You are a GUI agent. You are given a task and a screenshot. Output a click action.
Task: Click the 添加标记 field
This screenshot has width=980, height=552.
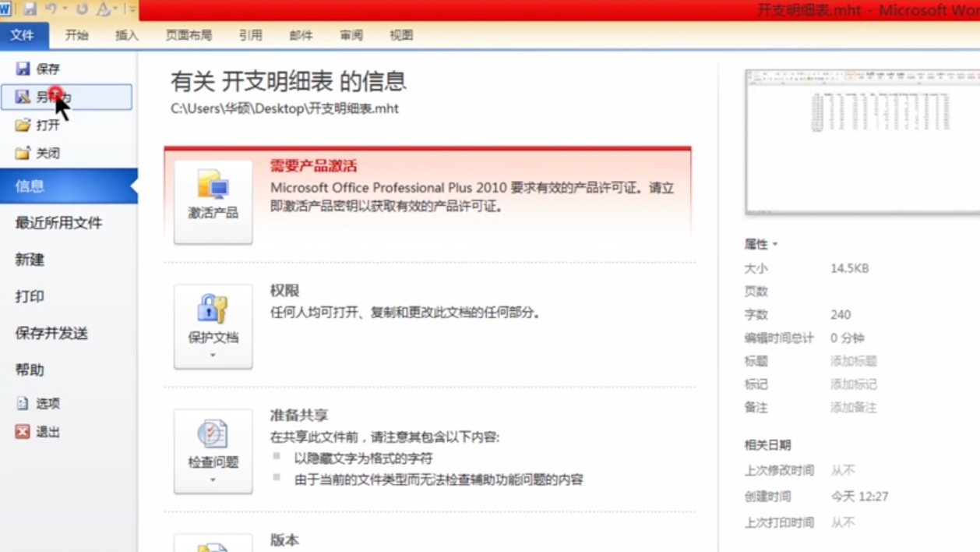point(854,384)
